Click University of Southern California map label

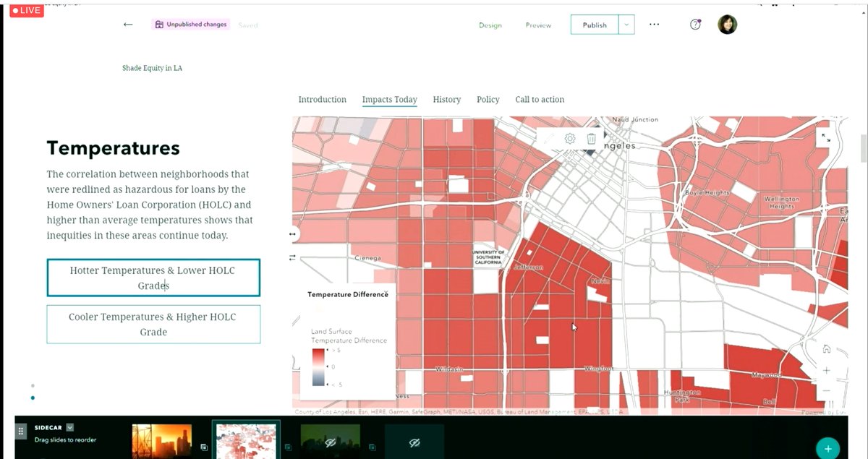[x=488, y=257]
